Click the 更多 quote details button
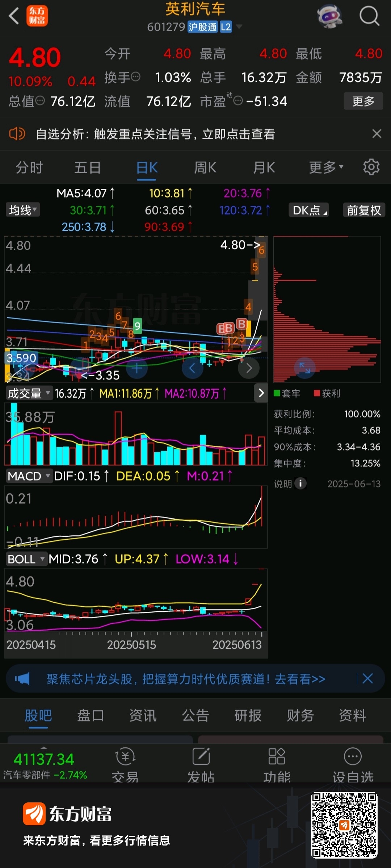 pyautogui.click(x=363, y=101)
